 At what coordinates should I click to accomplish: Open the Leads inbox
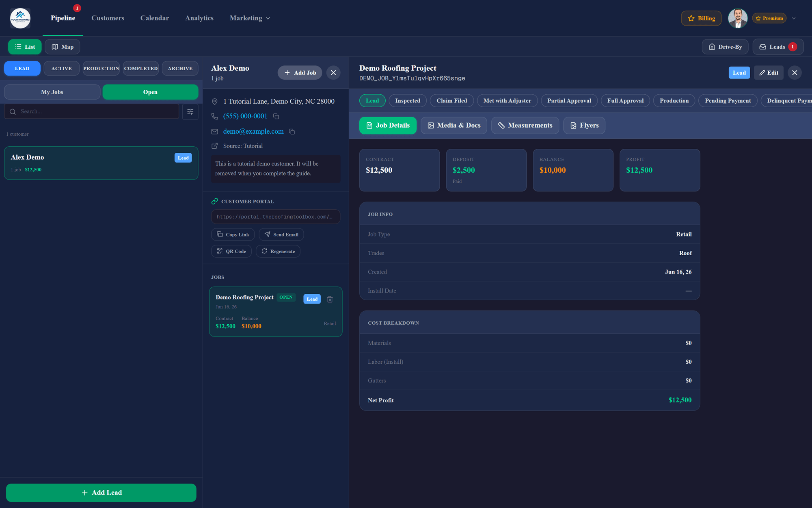[778, 47]
